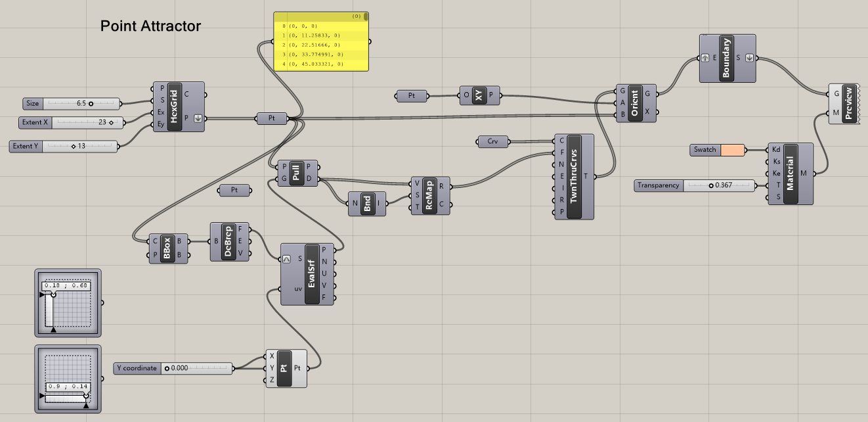Click the yellow panel's scrollbar
868x422 pixels.
[x=365, y=16]
